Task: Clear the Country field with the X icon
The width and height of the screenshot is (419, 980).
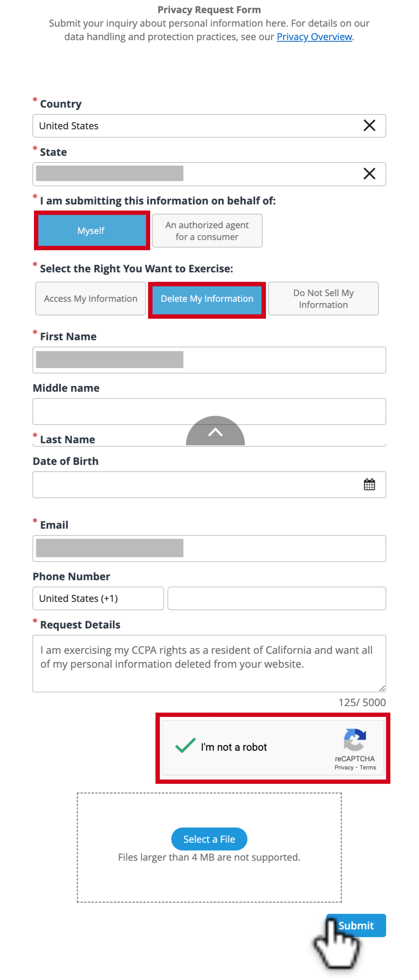Action: [369, 126]
